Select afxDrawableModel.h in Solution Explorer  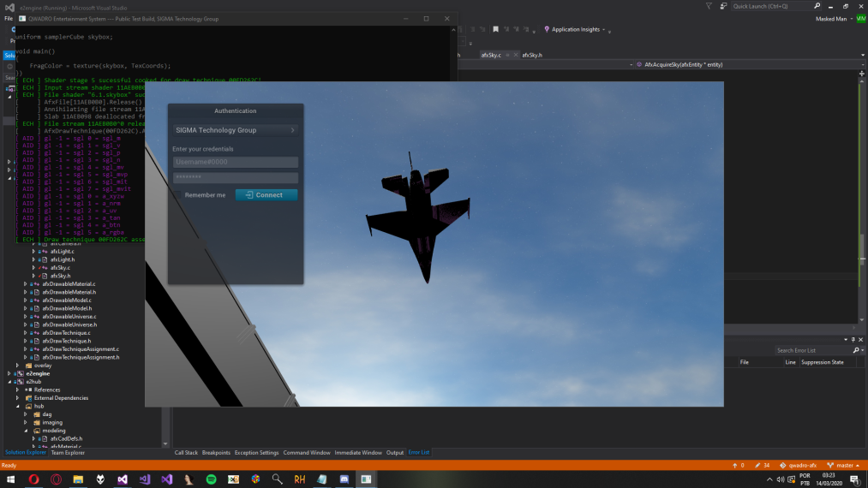67,308
